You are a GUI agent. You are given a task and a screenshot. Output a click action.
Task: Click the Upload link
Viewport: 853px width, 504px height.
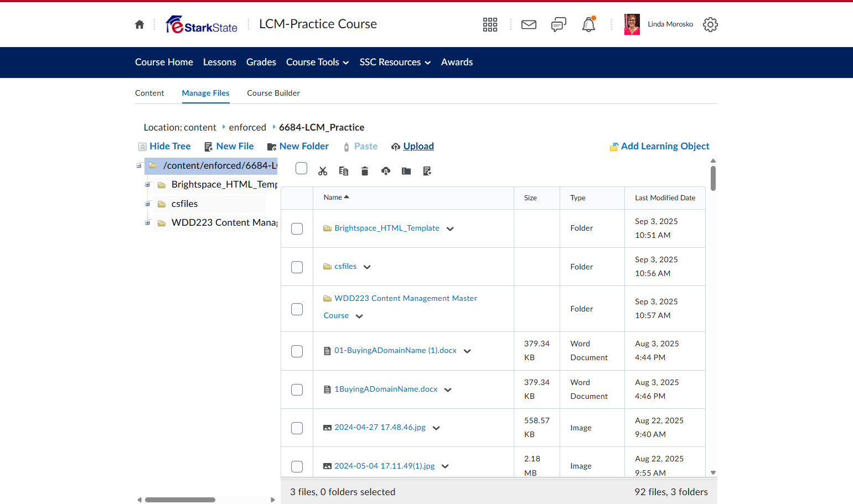[418, 146]
